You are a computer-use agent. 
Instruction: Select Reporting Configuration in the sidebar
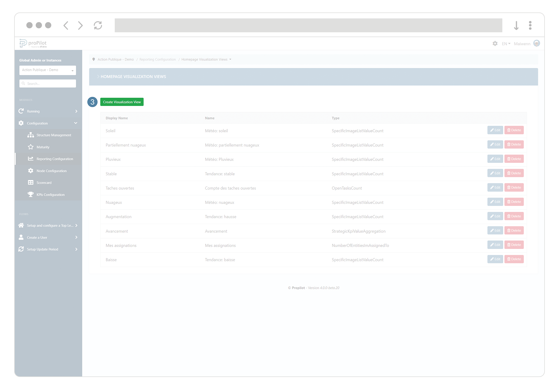(54, 159)
